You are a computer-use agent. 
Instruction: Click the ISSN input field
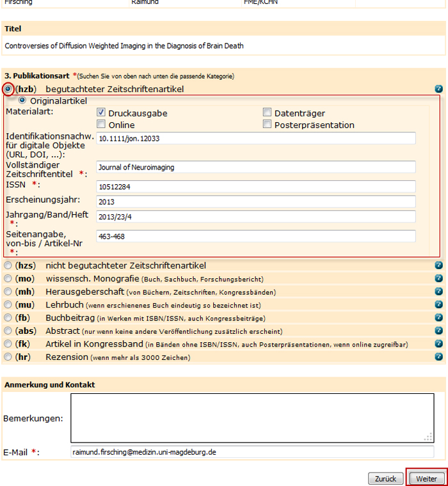256,187
